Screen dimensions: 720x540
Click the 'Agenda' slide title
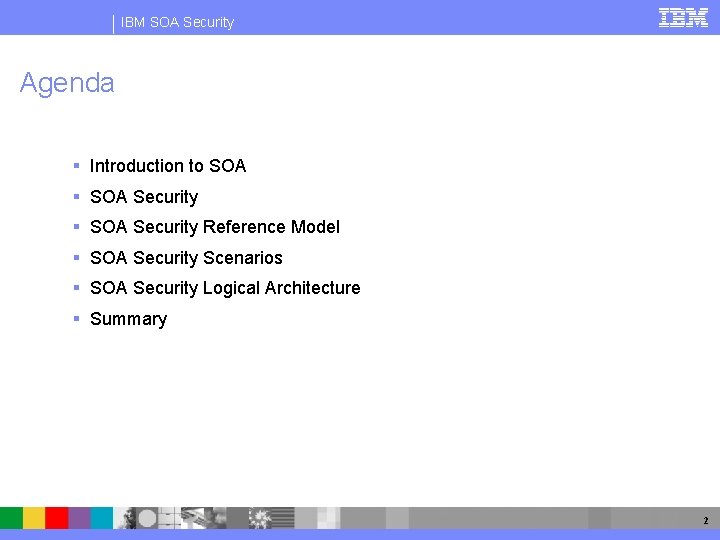tap(67, 83)
